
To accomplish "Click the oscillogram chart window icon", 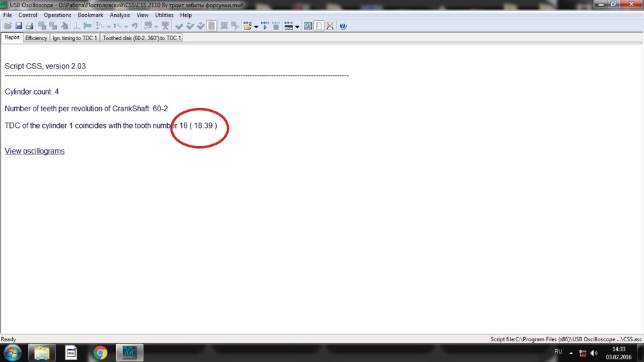I will click(x=308, y=26).
